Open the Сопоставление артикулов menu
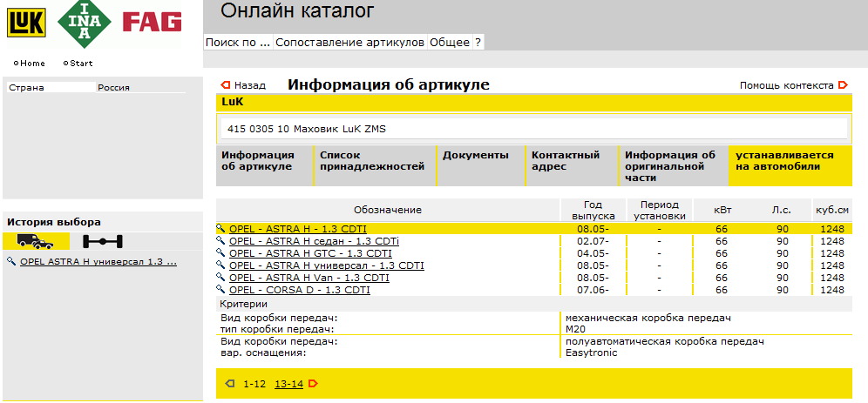 (350, 43)
